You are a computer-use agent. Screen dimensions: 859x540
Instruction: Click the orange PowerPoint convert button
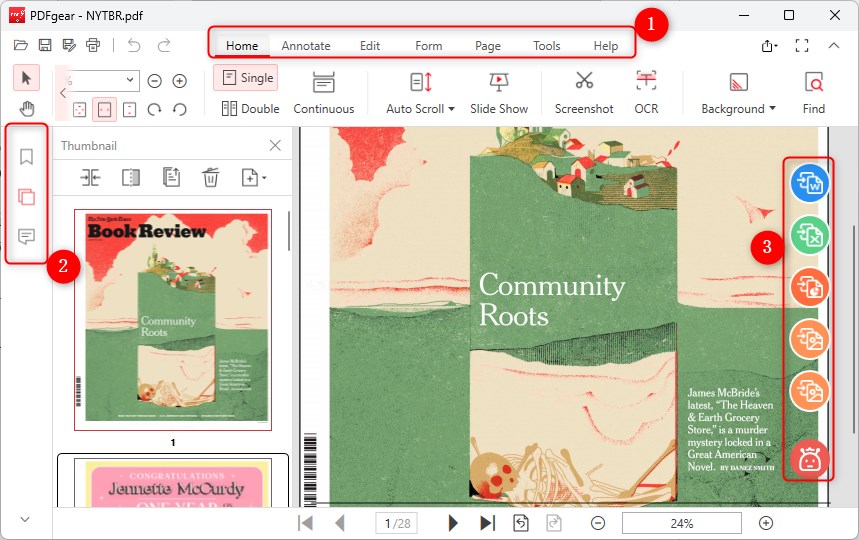pos(809,287)
